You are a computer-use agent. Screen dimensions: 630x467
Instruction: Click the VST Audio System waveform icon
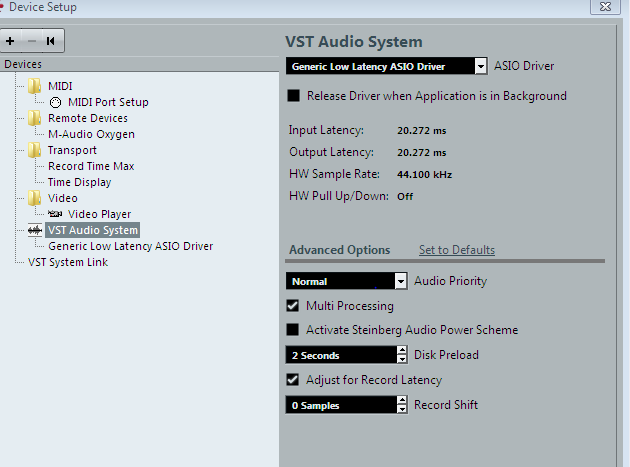pyautogui.click(x=35, y=230)
